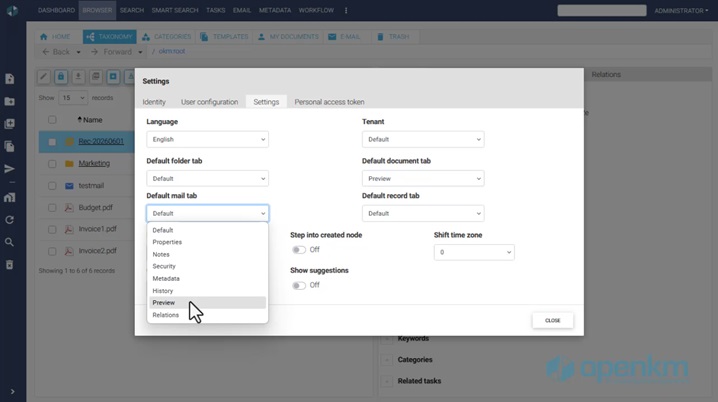718x402 pixels.
Task: Toggle Show suggestions switch
Action: (x=299, y=285)
